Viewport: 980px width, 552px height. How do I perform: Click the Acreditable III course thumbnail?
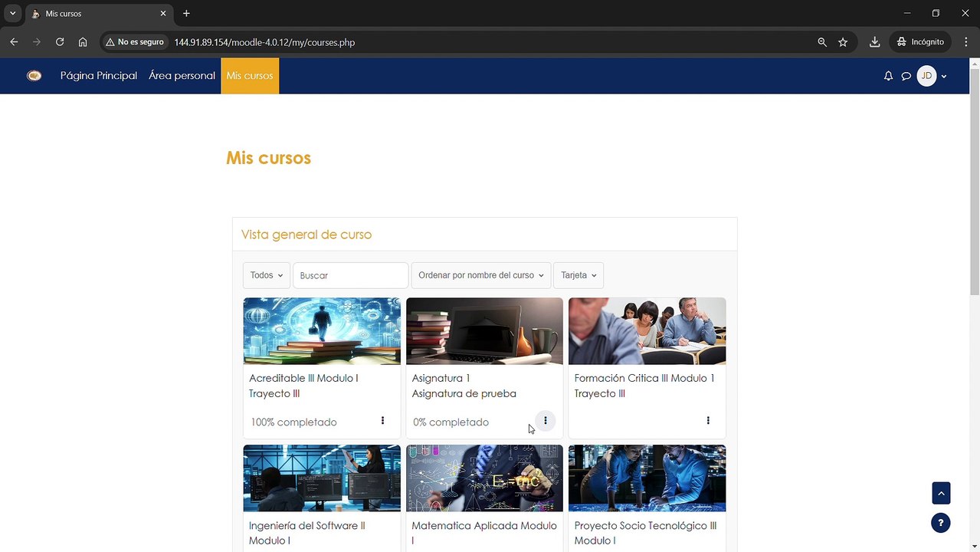click(322, 331)
